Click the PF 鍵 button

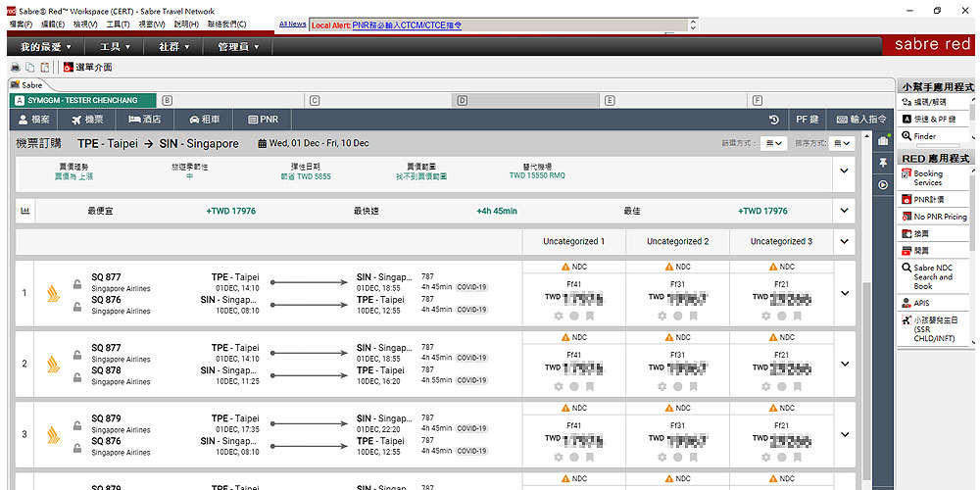[x=807, y=120]
